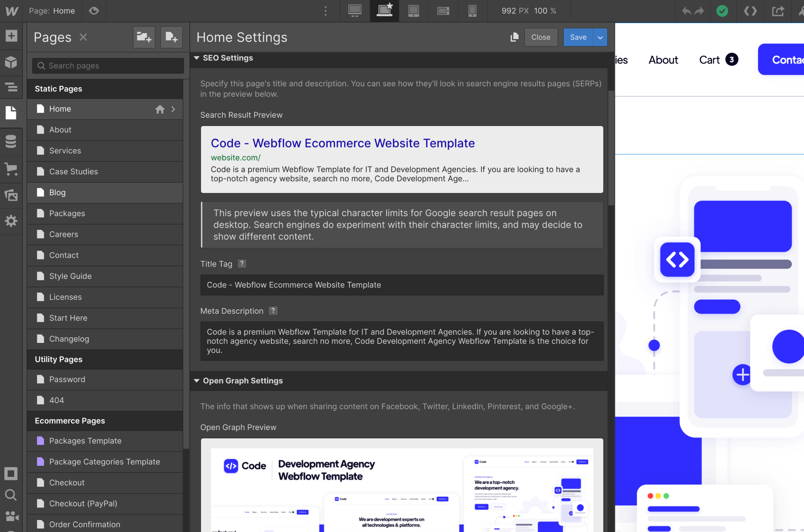Collapse the SEO Settings section
This screenshot has width=804, height=532.
click(x=197, y=58)
